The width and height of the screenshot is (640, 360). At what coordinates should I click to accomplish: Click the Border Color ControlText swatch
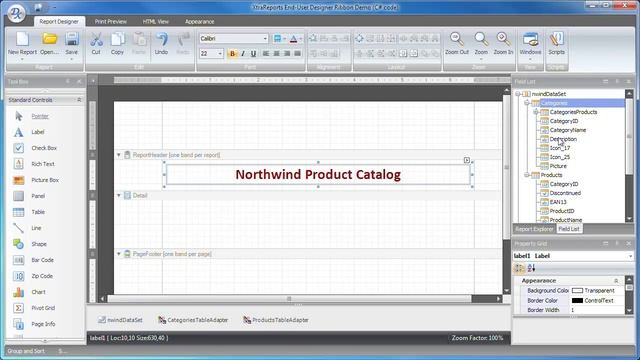point(577,300)
